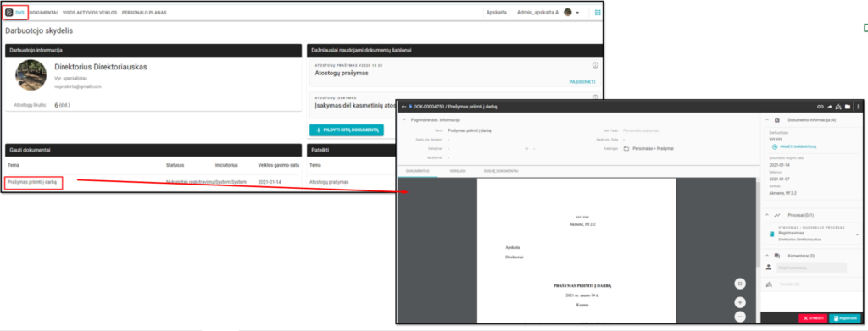Click the PILDYTI KITĄ DOKUMENTĄ button
868x331 pixels.
pos(347,130)
